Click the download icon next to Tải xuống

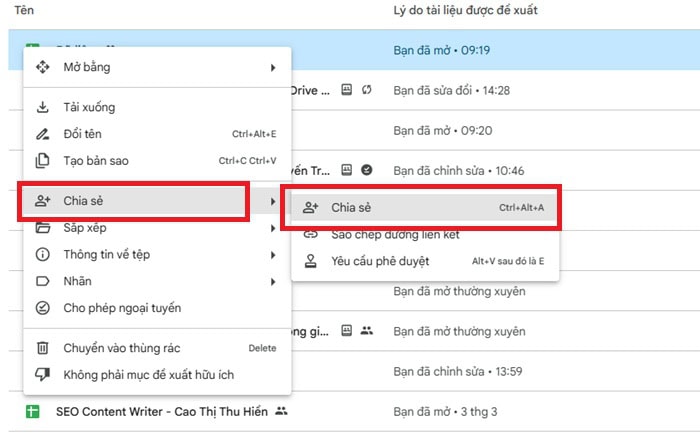point(43,108)
